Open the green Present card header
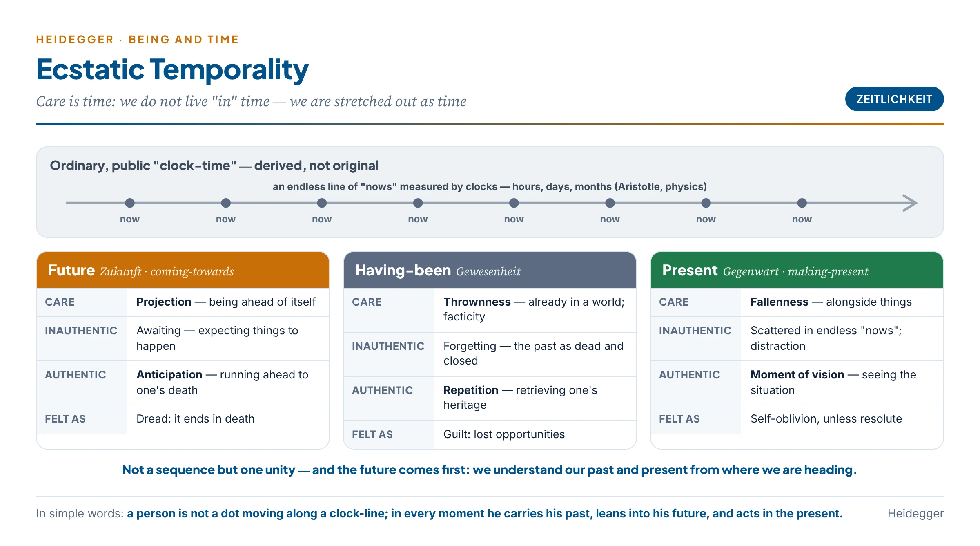 coord(797,270)
